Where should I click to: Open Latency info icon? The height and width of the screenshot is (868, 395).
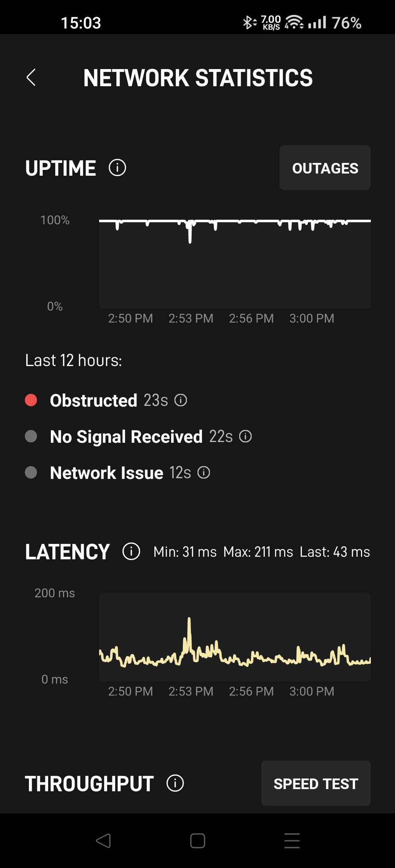[x=131, y=551]
